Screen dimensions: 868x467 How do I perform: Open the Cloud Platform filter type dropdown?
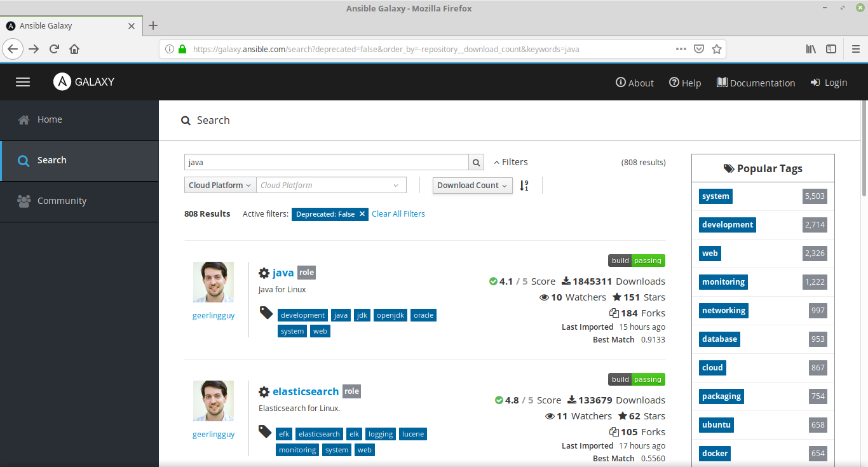220,185
